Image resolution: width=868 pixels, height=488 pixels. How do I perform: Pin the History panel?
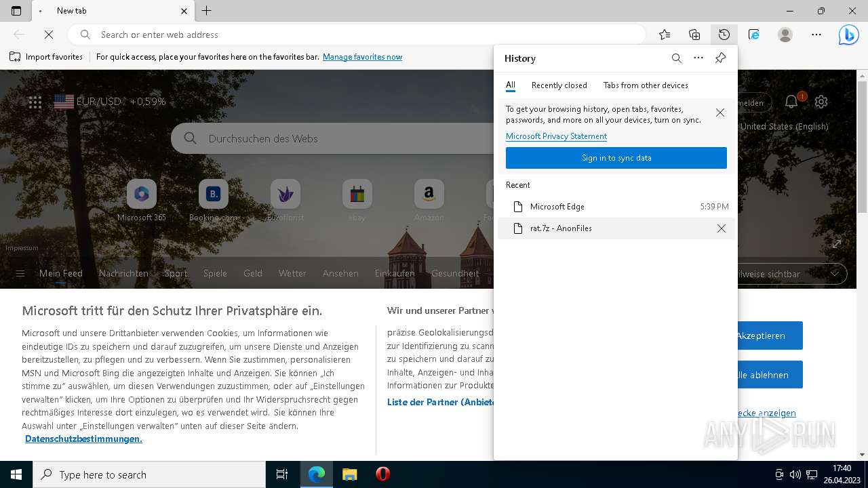click(x=720, y=58)
